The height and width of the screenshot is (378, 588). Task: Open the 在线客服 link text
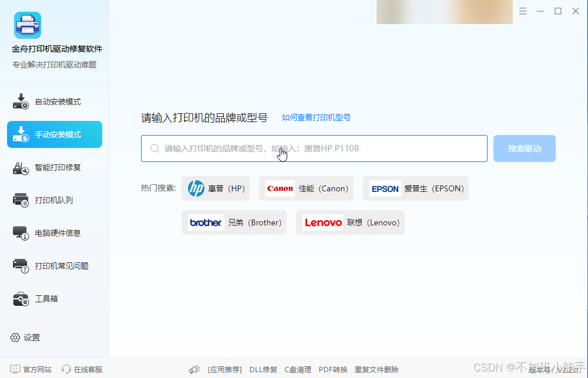click(88, 370)
